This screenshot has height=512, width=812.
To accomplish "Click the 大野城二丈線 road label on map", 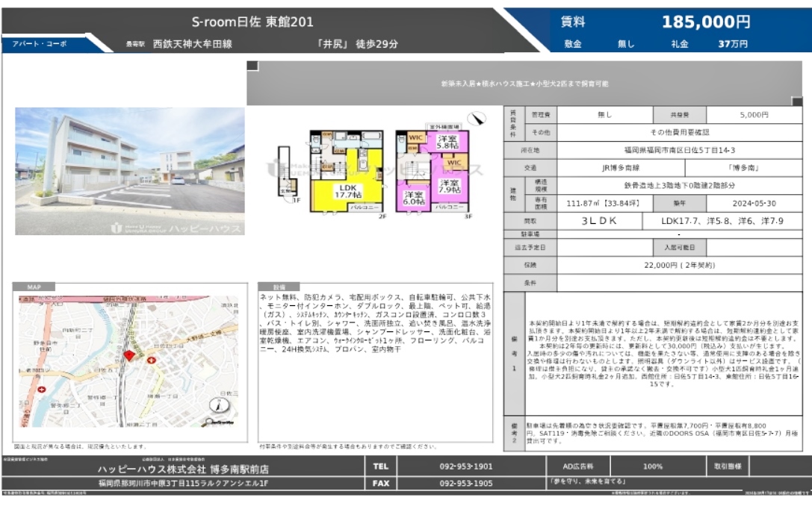I will tap(203, 334).
